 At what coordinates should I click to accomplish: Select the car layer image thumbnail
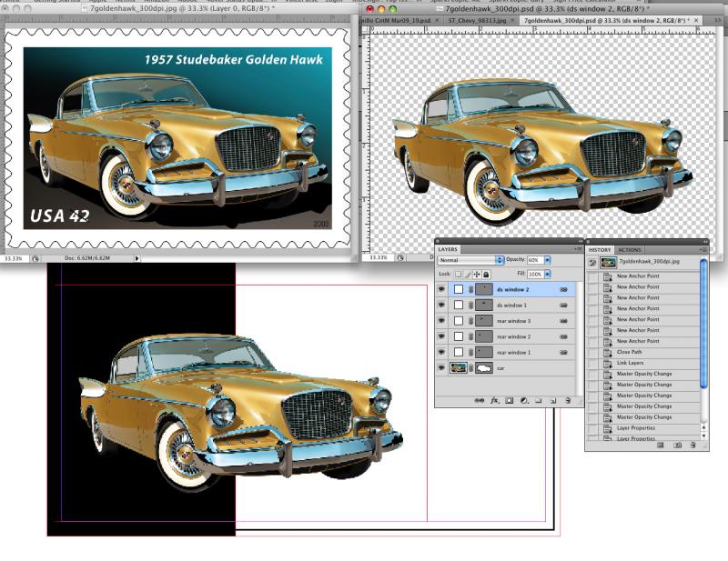458,368
